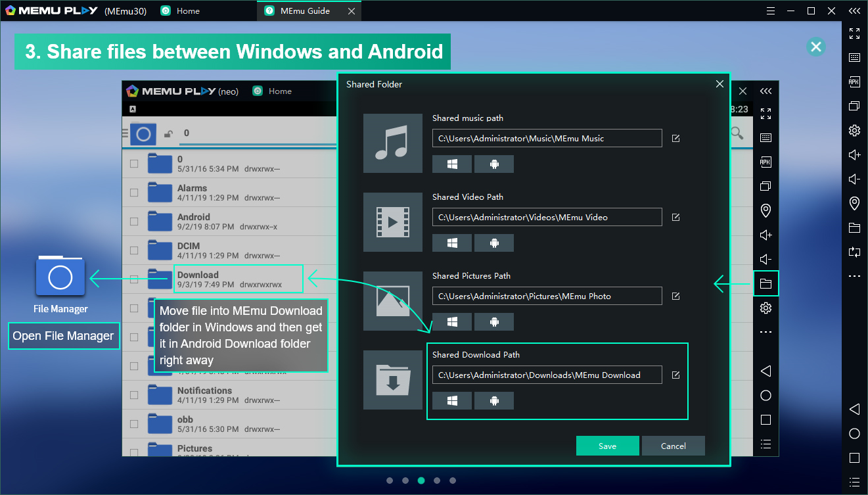The height and width of the screenshot is (495, 868).
Task: Click the Shared Download Path text field
Action: coord(547,375)
